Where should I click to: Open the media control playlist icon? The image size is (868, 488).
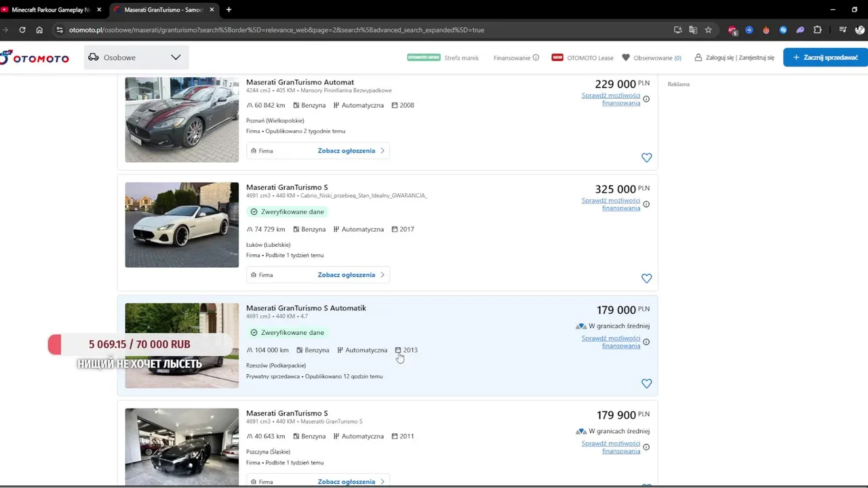coord(843,30)
